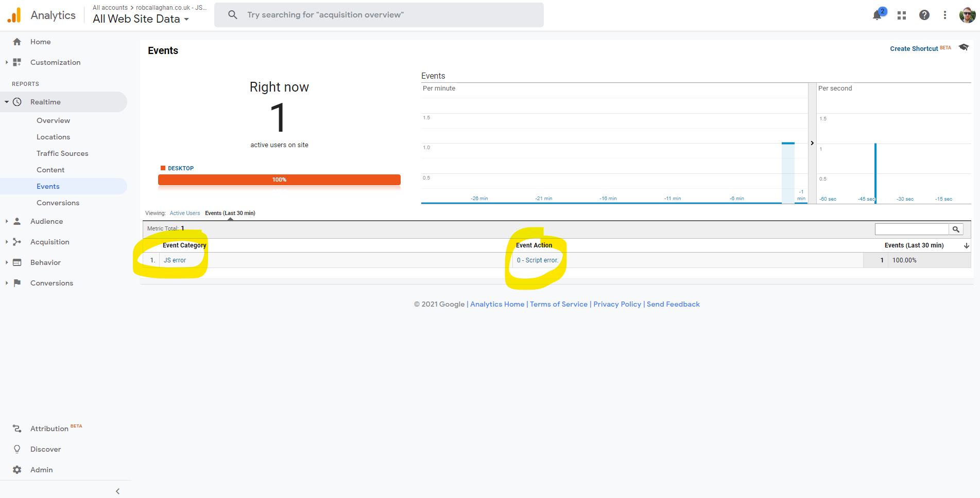This screenshot has height=498, width=980.
Task: Run the table search magnifier
Action: point(956,229)
